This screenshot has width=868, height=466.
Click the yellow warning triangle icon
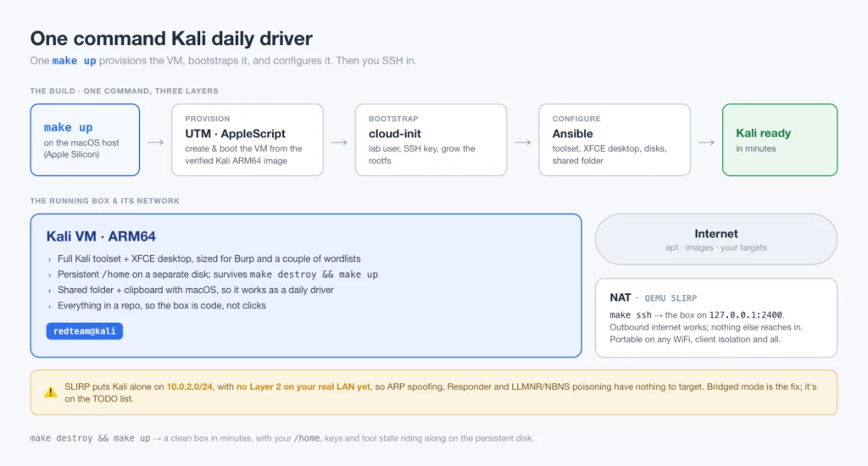click(x=50, y=392)
